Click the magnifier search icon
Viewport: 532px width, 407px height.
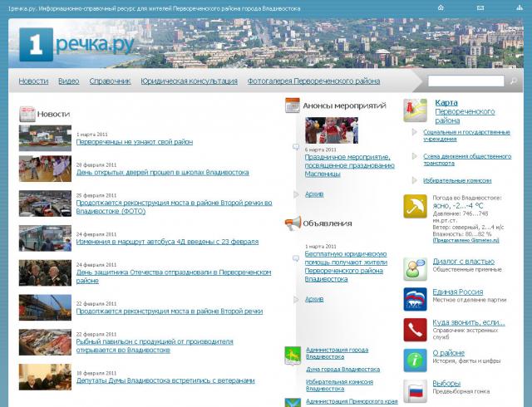point(514,81)
